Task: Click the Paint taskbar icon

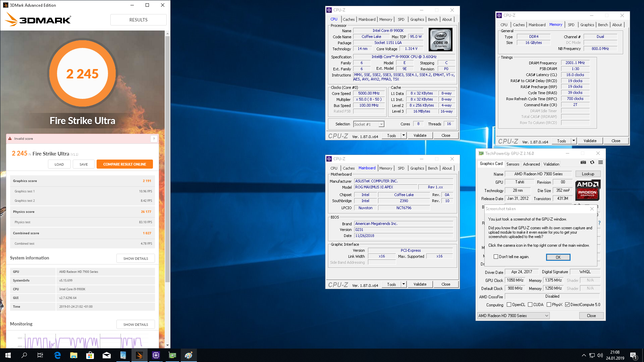Action: pyautogui.click(x=189, y=355)
